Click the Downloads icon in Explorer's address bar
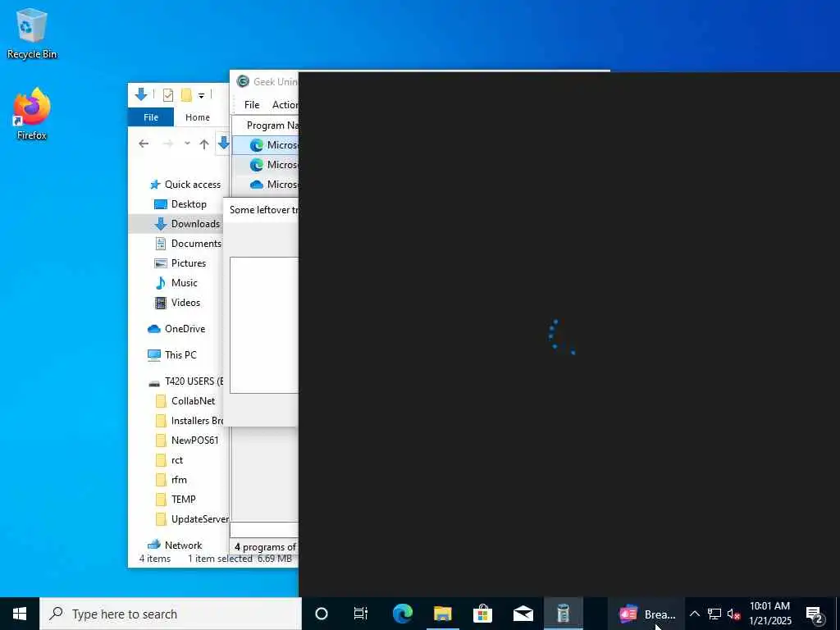840x630 pixels. point(223,143)
